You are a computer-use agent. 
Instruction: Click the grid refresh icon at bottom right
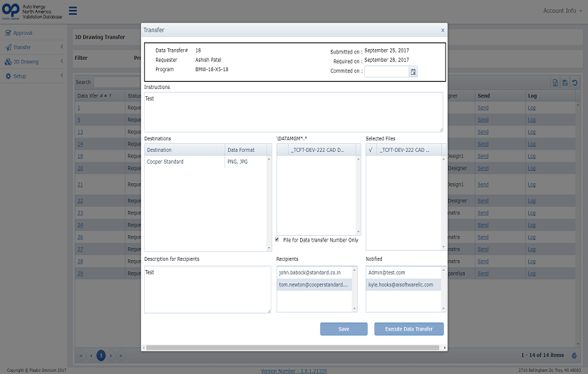(x=574, y=355)
